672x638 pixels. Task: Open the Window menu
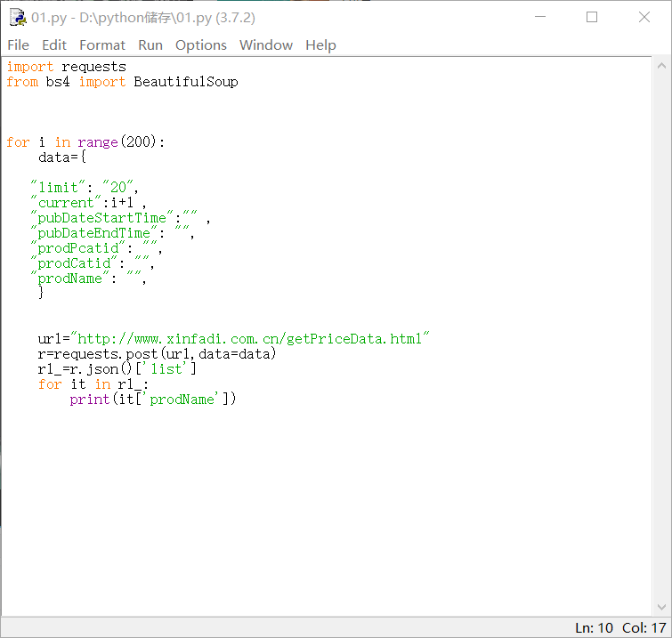pos(265,44)
